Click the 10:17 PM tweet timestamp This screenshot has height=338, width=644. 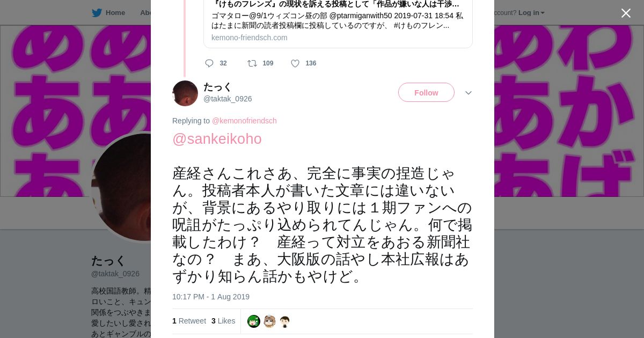[x=211, y=297]
